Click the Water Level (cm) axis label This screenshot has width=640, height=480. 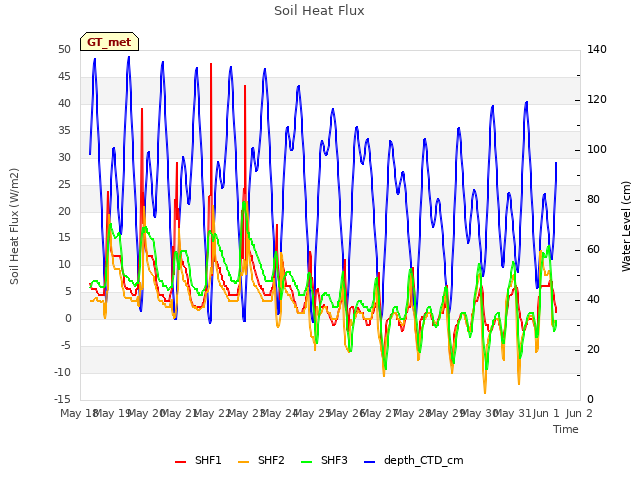tap(626, 227)
